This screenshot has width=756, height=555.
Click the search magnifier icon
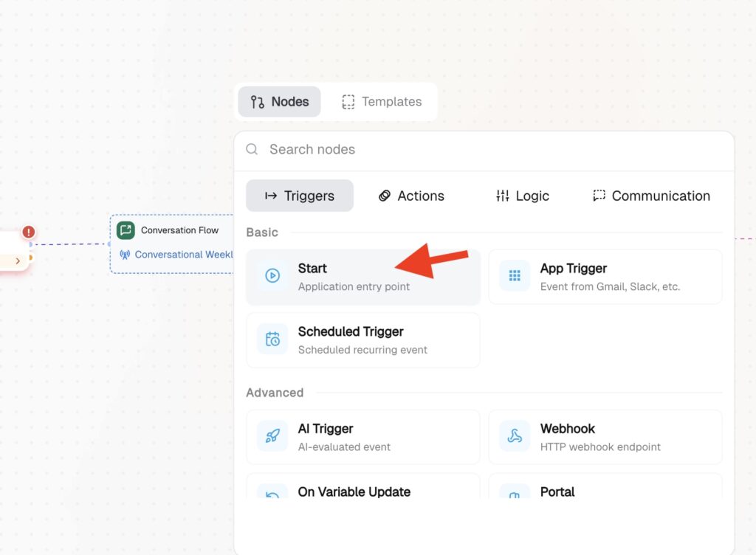tap(252, 149)
